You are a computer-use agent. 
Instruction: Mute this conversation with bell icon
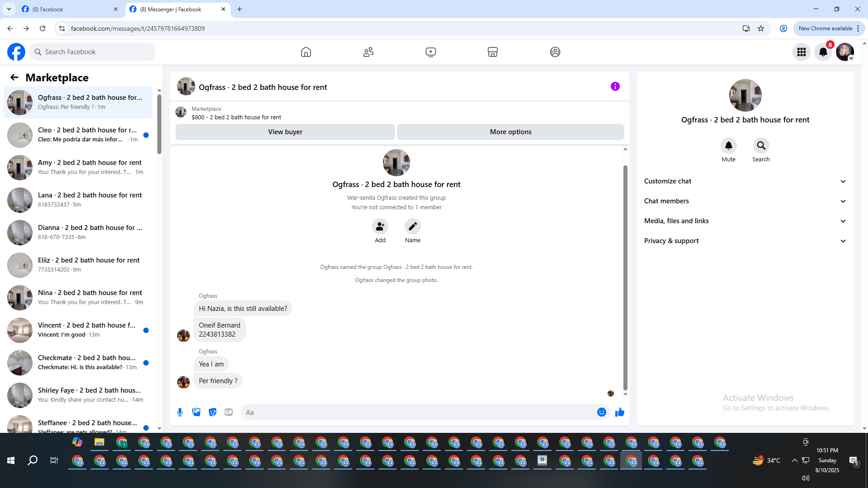point(728,145)
